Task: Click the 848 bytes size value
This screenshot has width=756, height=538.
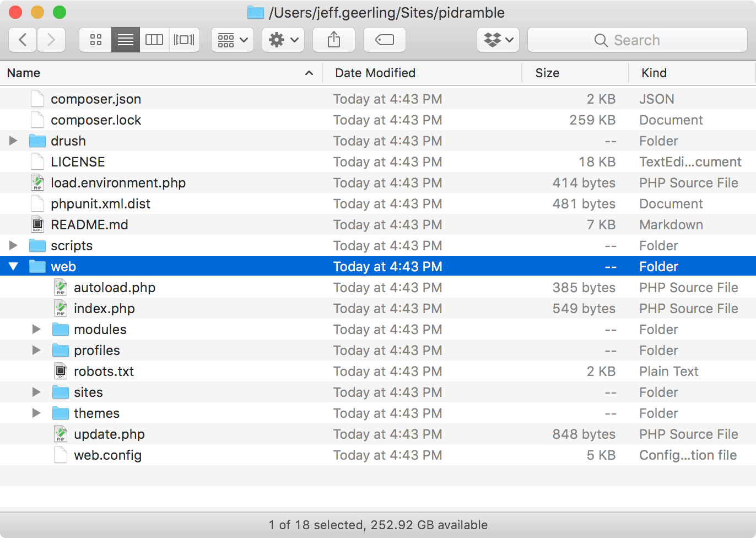Action: pos(584,434)
